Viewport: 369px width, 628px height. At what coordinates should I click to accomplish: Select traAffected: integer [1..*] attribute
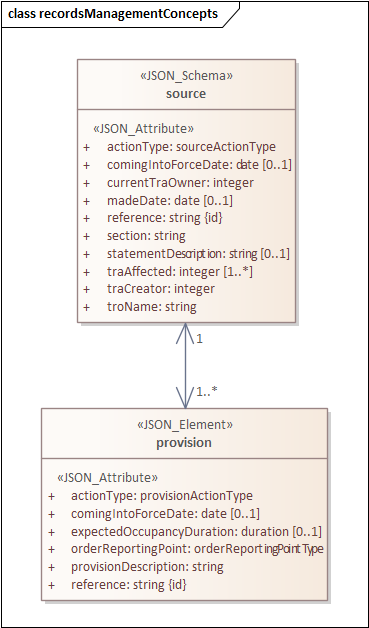click(x=180, y=272)
